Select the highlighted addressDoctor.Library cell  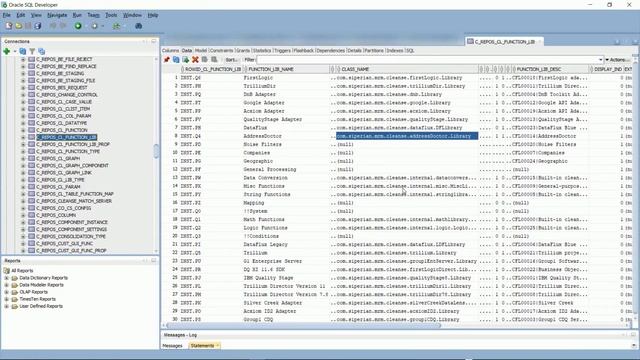pyautogui.click(x=407, y=136)
